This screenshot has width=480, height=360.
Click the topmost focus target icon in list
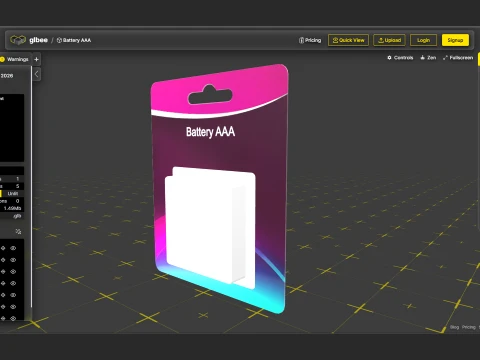(3, 248)
